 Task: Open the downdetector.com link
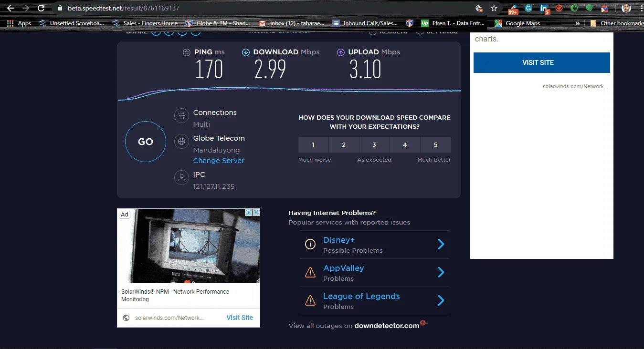click(x=387, y=326)
